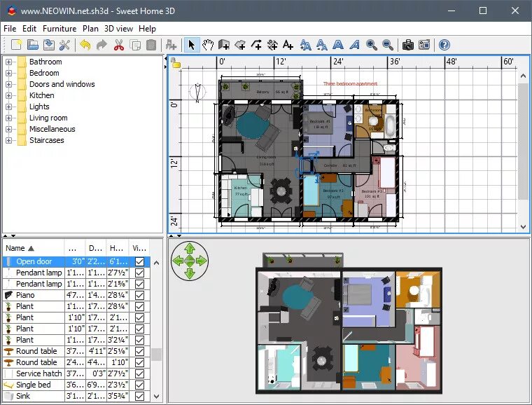This screenshot has width=532, height=405.
Task: Expand the Miscellaneous catalog folder
Action: pyautogui.click(x=9, y=129)
